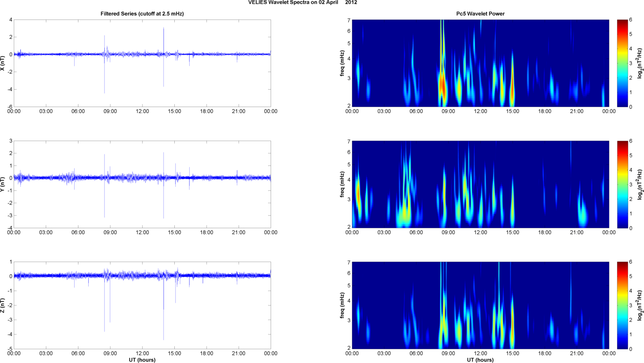Click the -6 tick on X (nT) axis
Screen dimensions: 644x363
click(10, 107)
